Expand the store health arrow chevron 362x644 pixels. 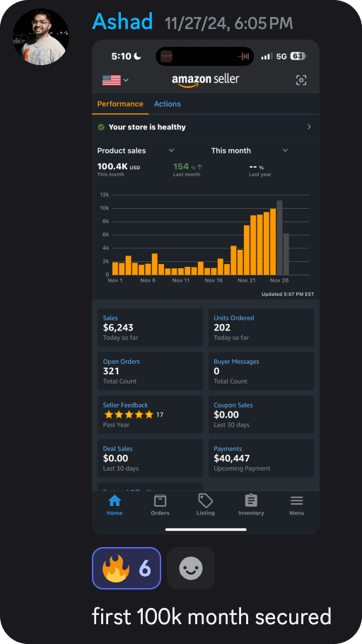(309, 127)
